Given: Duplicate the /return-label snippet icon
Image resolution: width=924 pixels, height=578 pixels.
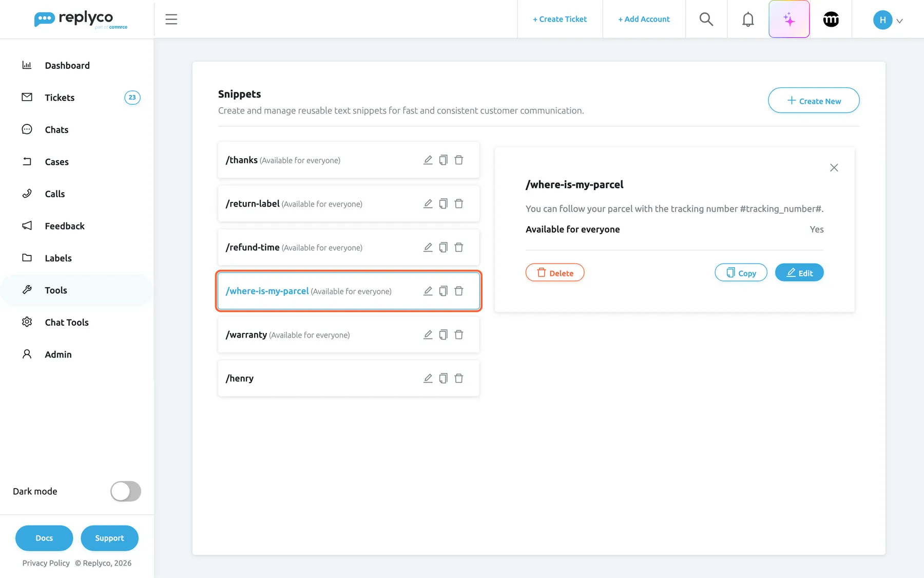Looking at the screenshot, I should pyautogui.click(x=444, y=203).
